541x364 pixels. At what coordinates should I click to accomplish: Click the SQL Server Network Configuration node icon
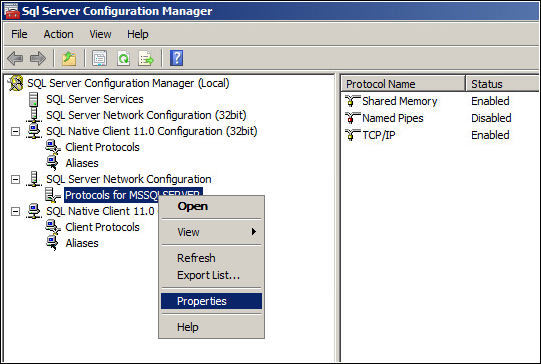(x=34, y=179)
